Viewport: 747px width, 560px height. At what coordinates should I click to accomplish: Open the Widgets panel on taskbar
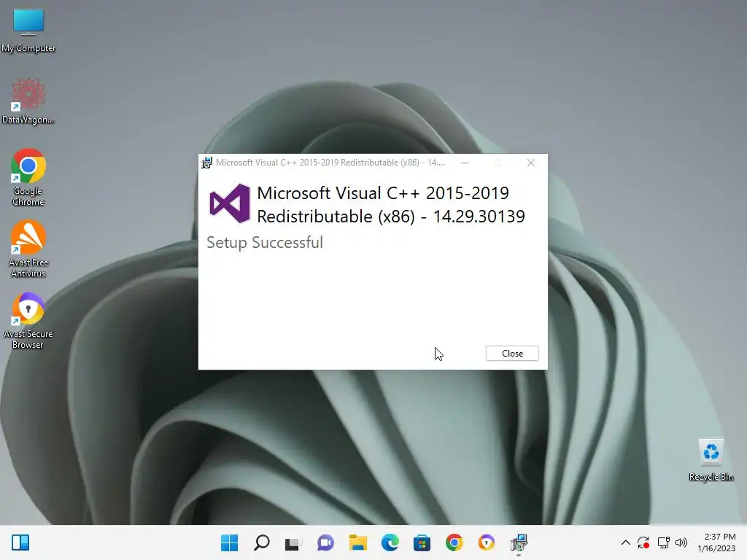pos(20,542)
